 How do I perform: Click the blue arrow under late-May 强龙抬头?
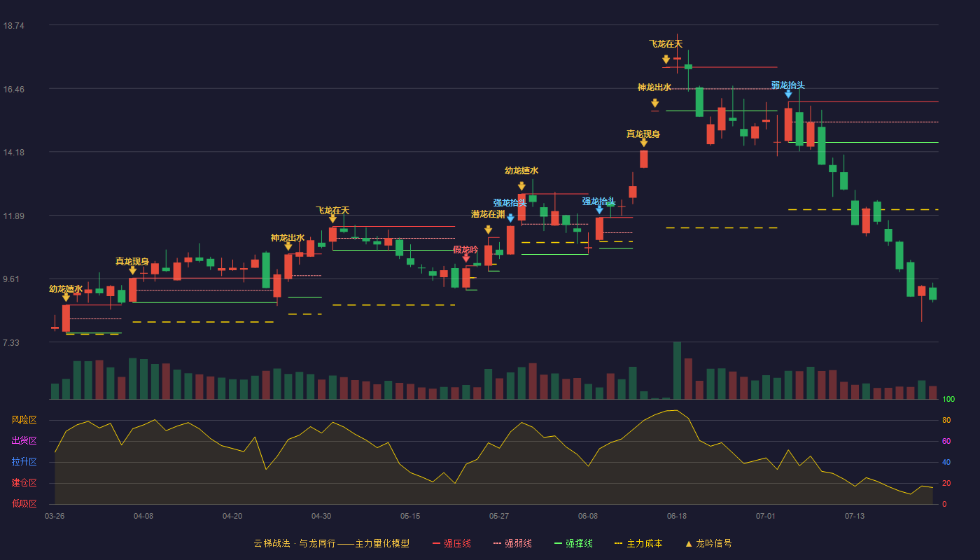pyautogui.click(x=510, y=218)
